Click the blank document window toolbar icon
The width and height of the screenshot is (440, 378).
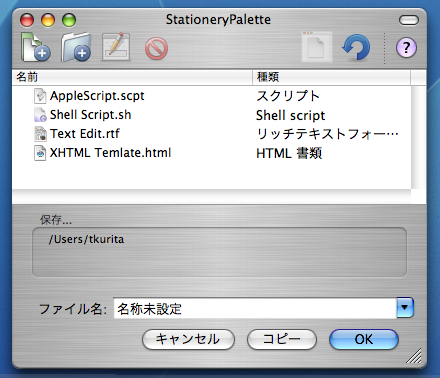coord(317,47)
